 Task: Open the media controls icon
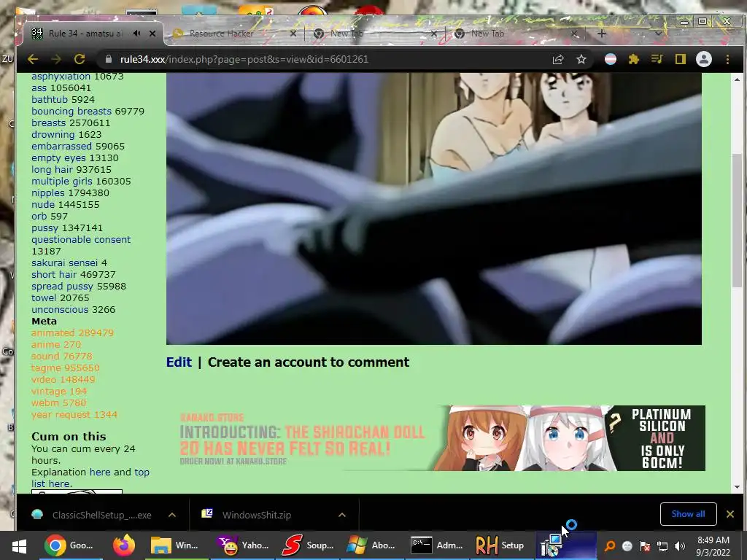pos(657,59)
